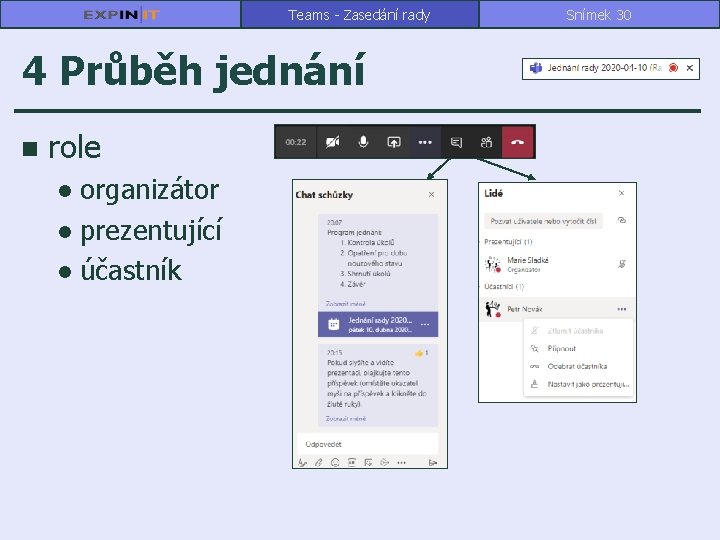Hang up the call with the red button
720x540 pixels.
coord(518,142)
